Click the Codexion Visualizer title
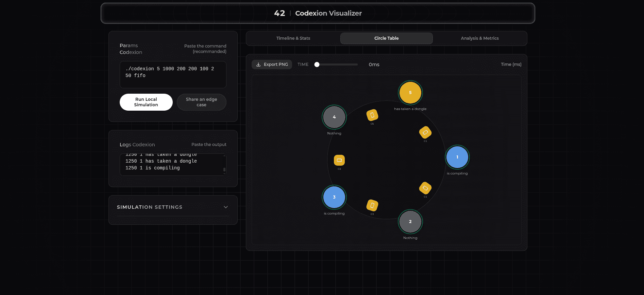 coord(328,13)
